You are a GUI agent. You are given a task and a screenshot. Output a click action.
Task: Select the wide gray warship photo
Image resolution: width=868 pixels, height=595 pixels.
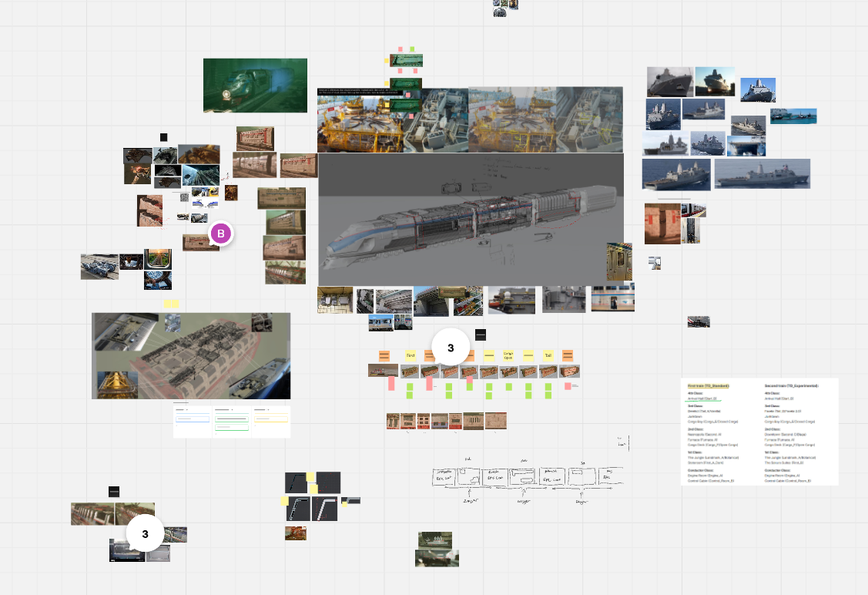point(762,173)
